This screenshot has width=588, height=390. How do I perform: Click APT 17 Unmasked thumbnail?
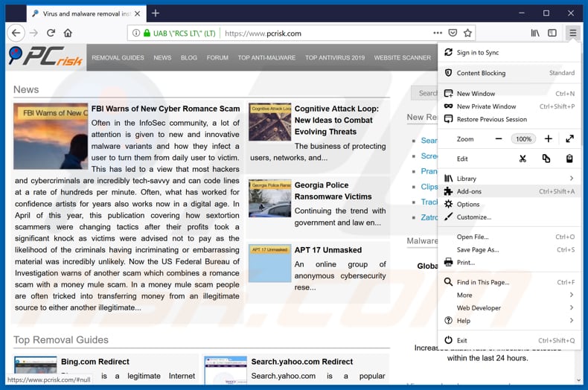(x=269, y=263)
